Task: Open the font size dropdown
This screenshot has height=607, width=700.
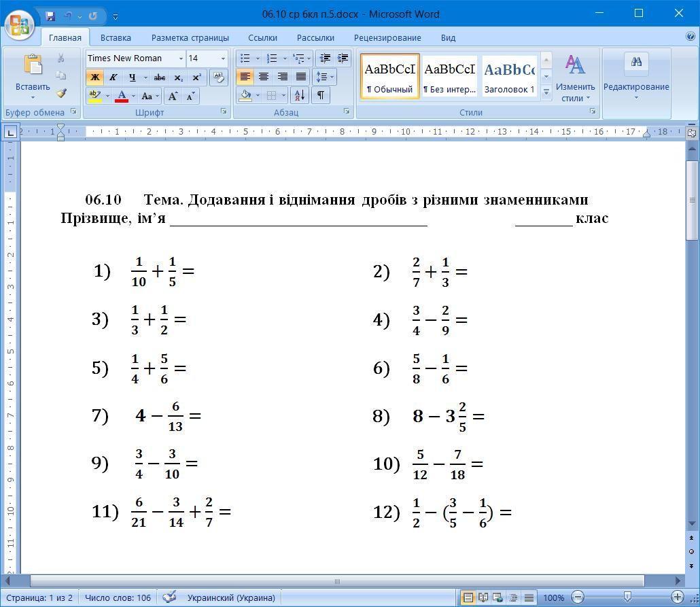Action: 223,58
